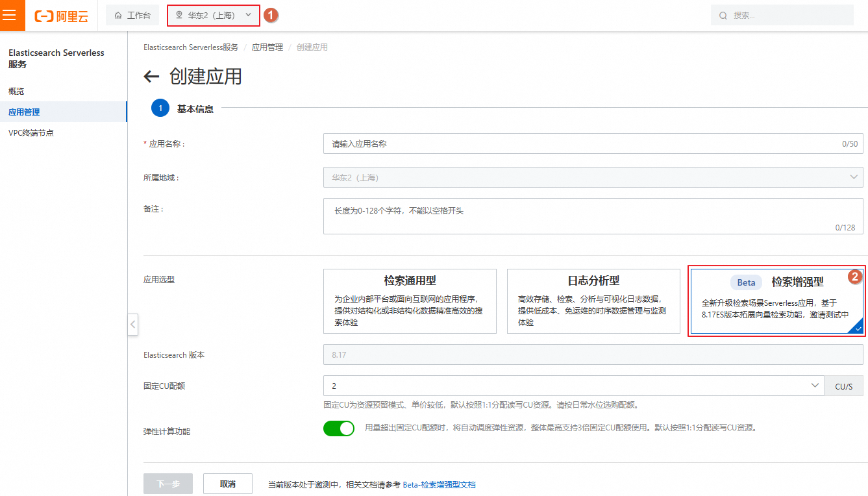Viewport: 868px width, 496px height.
Task: Select the 日志分析型 application type card
Action: click(593, 301)
